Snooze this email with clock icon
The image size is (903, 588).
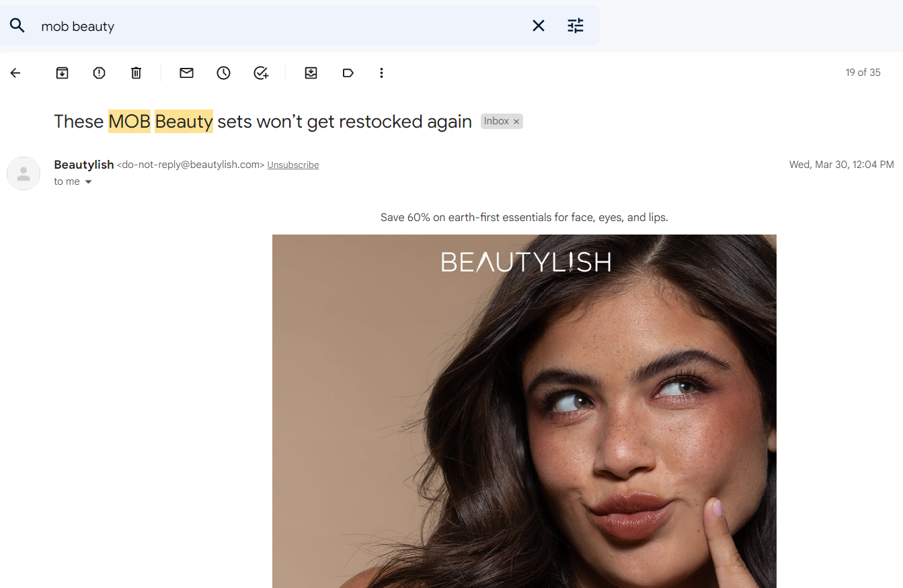tap(223, 73)
